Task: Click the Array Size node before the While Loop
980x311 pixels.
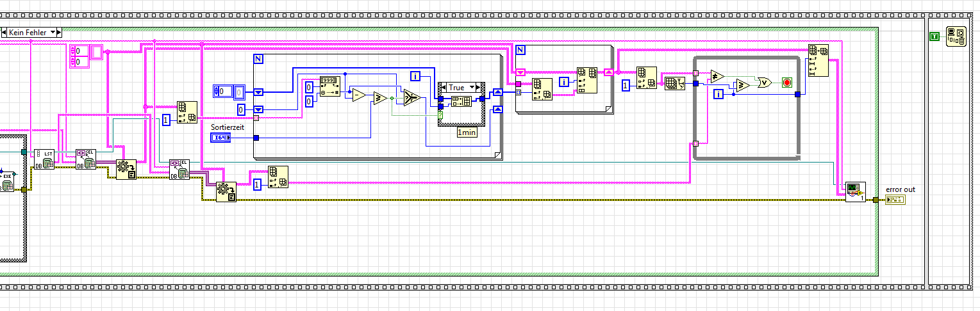Action: click(x=674, y=83)
